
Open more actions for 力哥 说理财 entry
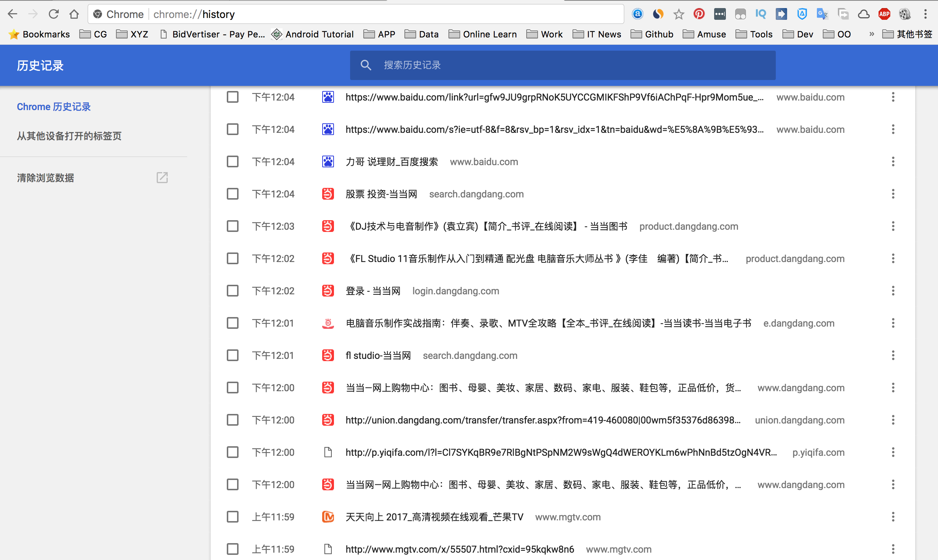[x=893, y=161]
